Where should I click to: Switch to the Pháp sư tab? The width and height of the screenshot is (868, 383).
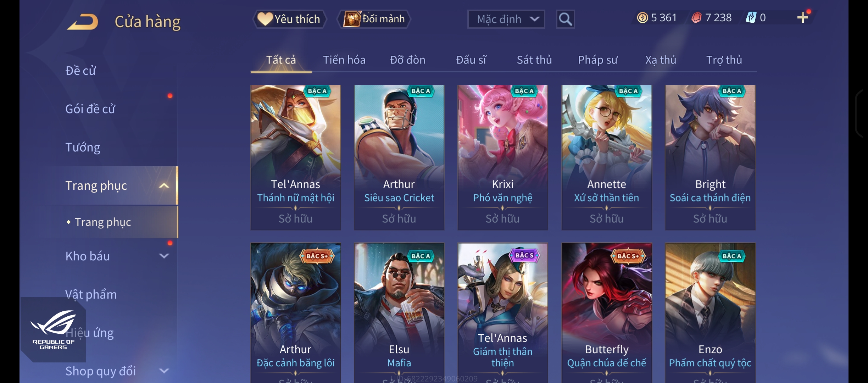click(x=597, y=60)
